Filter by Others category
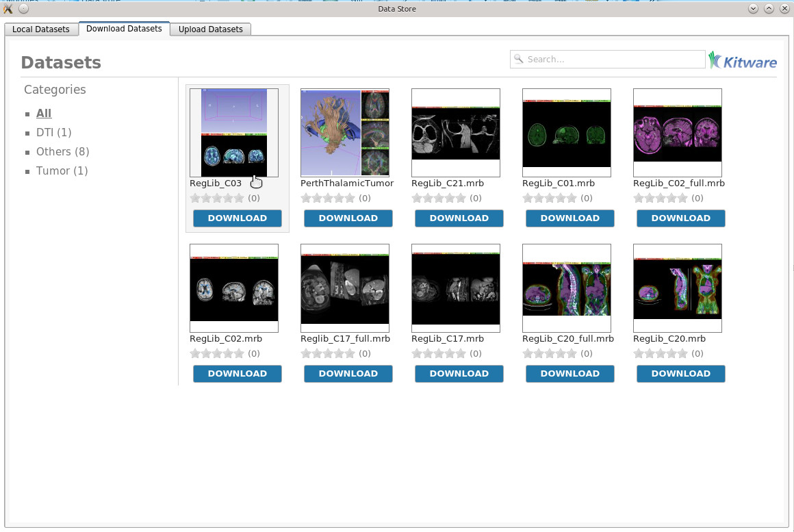 [x=62, y=151]
